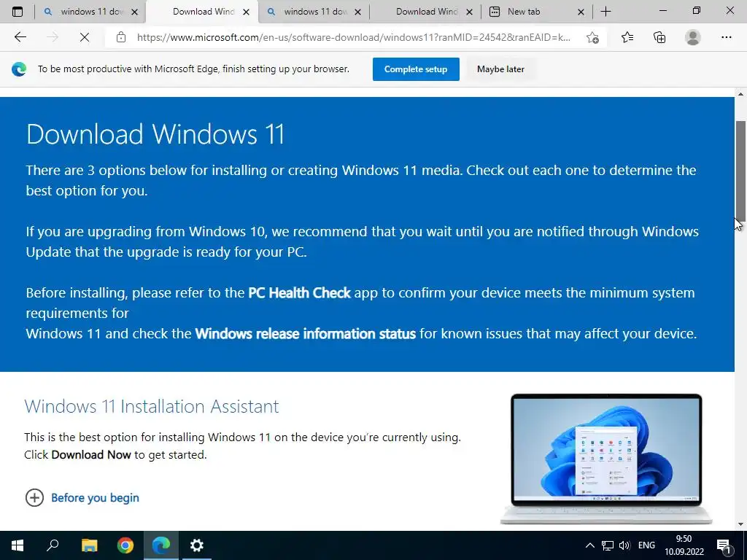Go back to the previous page

point(20,37)
